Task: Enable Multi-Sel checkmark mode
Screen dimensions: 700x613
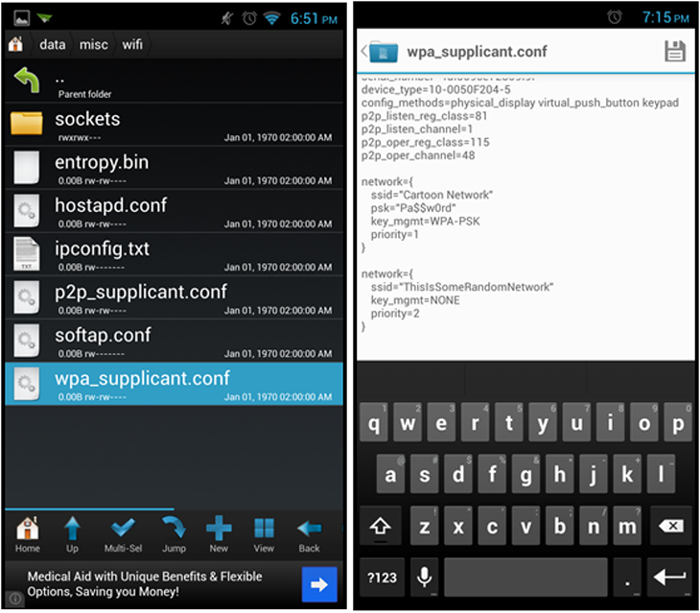Action: pyautogui.click(x=123, y=533)
